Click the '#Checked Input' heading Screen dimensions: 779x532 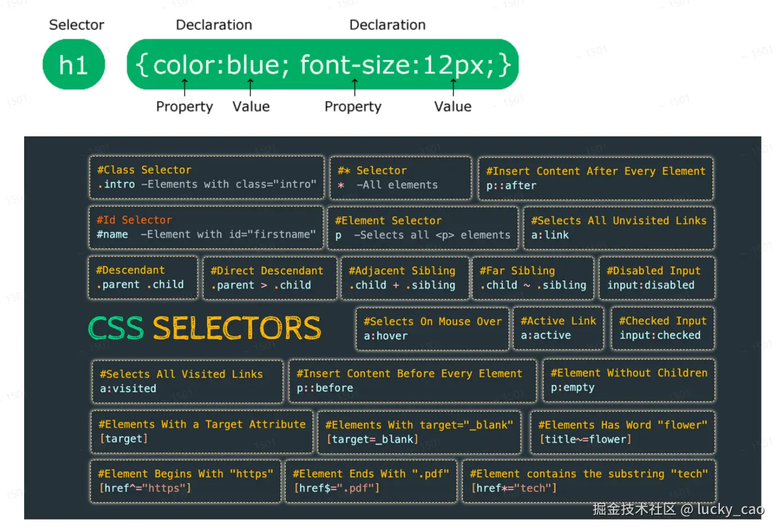(663, 321)
